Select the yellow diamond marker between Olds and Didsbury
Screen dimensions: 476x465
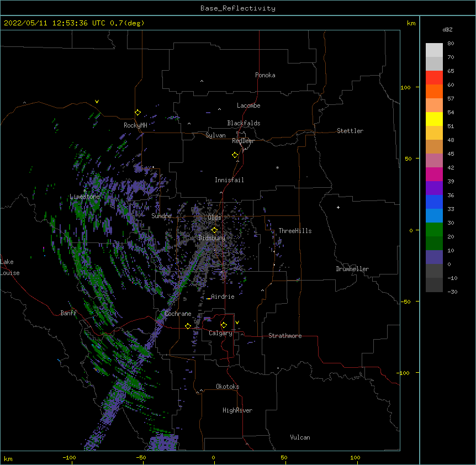[x=214, y=230]
